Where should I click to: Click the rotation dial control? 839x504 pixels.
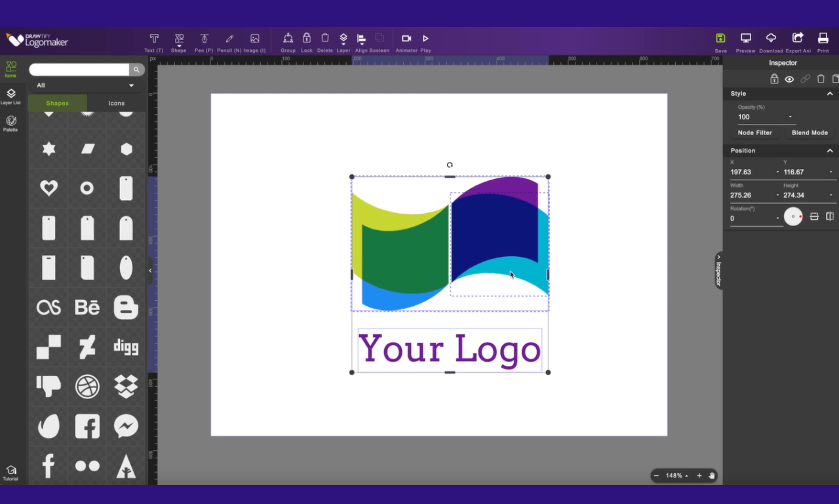793,216
